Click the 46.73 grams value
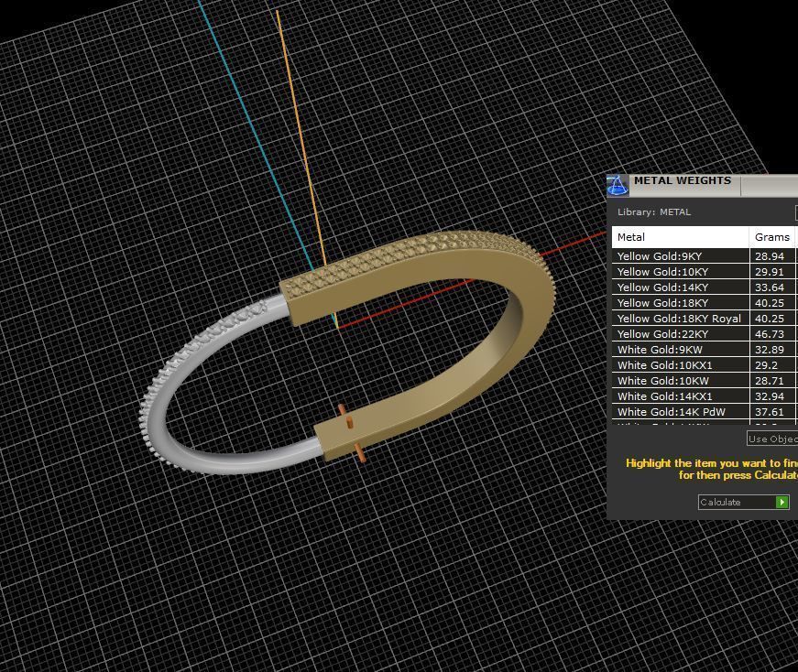 [x=769, y=334]
